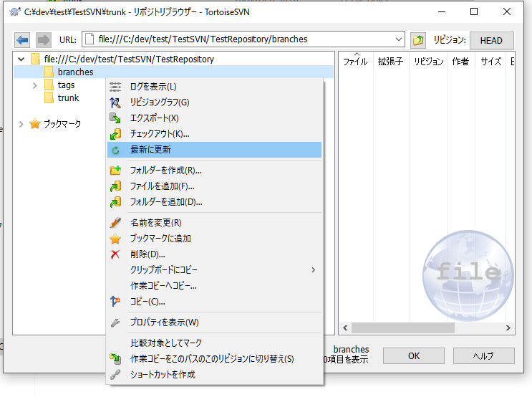Sort by the 拡張子 column header
Viewport: 532px width, 397px height.
pyautogui.click(x=390, y=61)
